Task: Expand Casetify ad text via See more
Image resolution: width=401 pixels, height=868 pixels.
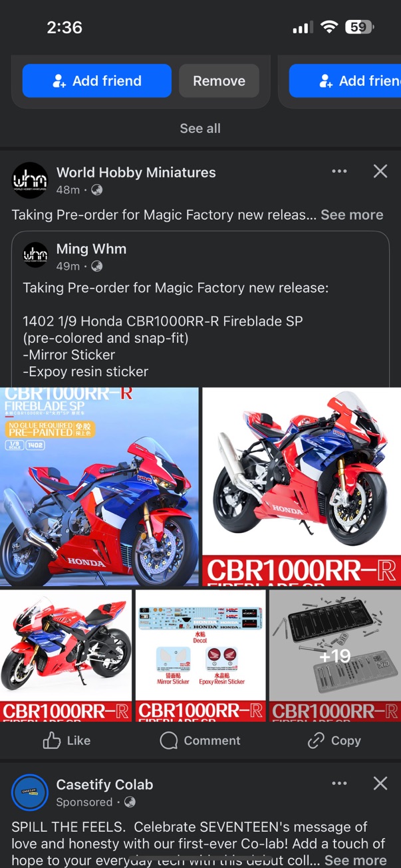Action: pyautogui.click(x=355, y=860)
